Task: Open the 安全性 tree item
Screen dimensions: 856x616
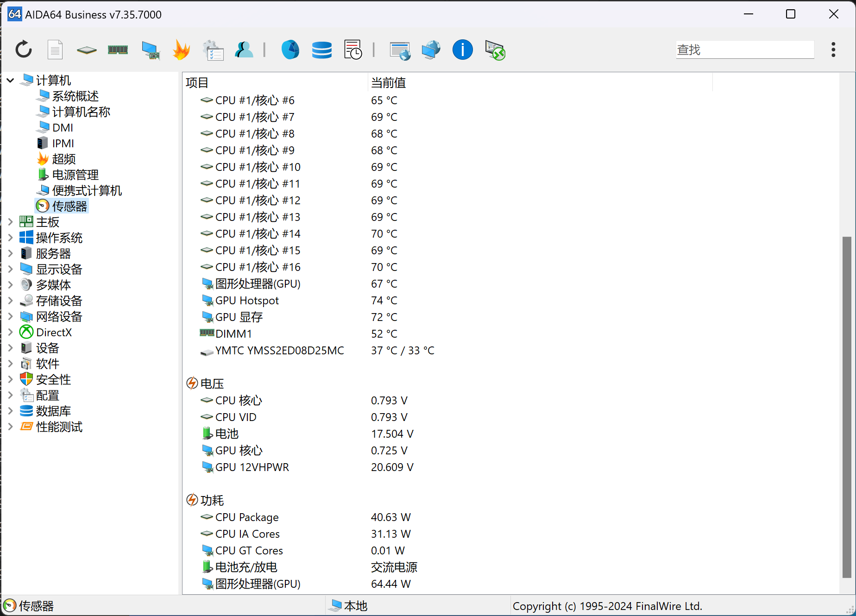Action: [53, 379]
